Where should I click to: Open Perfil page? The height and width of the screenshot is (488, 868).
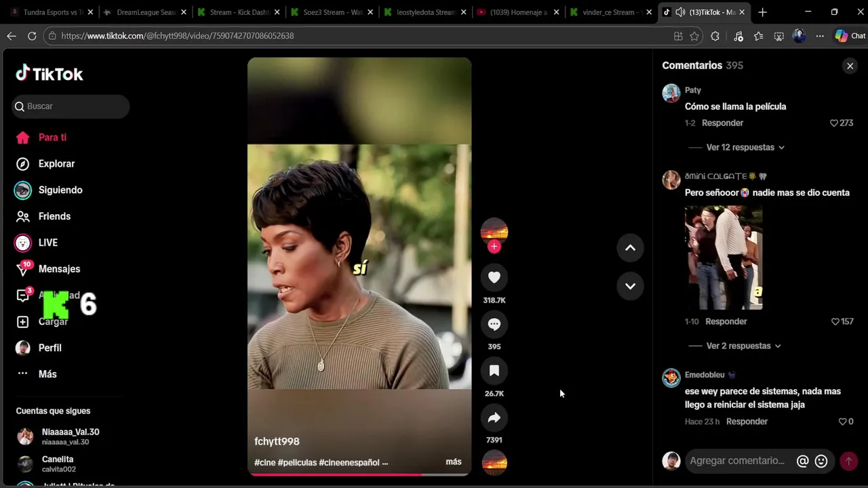tap(39, 348)
